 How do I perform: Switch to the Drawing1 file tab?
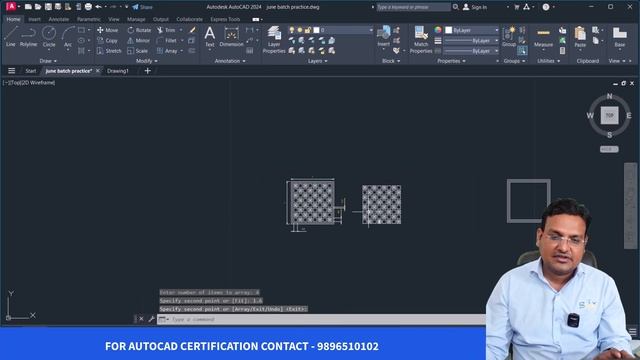[x=118, y=71]
